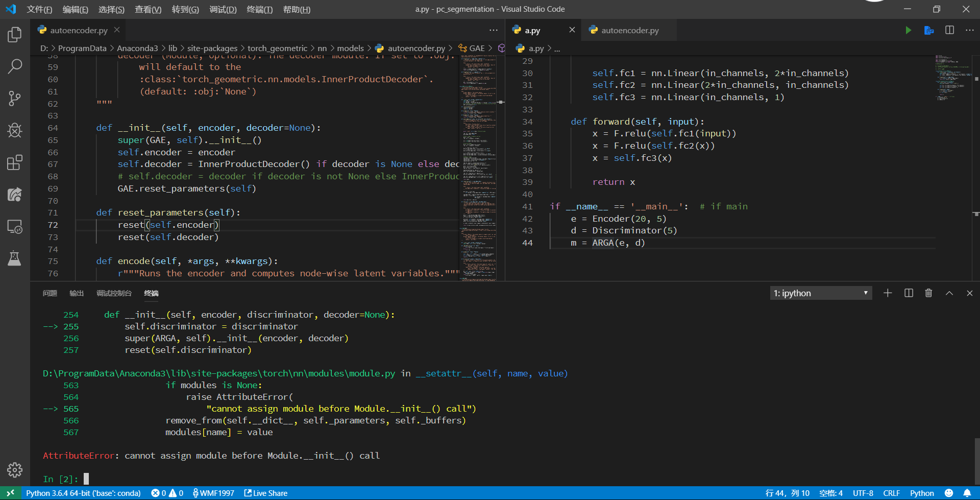Switch to the 调试控制台 tab
980x500 pixels.
(x=113, y=293)
